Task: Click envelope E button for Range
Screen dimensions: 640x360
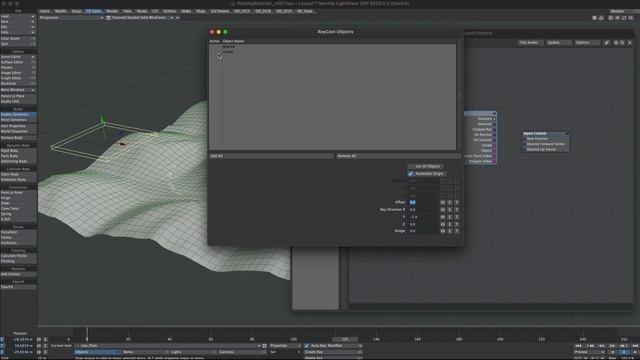Action: 450,231
